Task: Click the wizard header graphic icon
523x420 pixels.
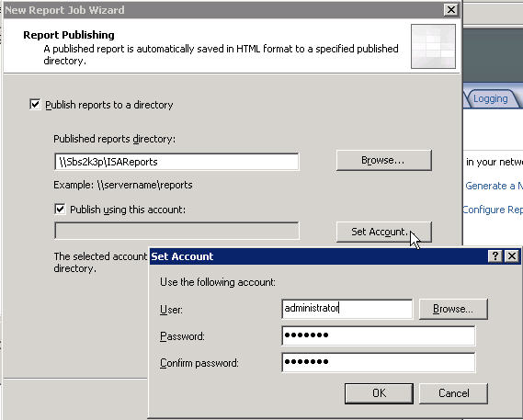Action: point(433,46)
